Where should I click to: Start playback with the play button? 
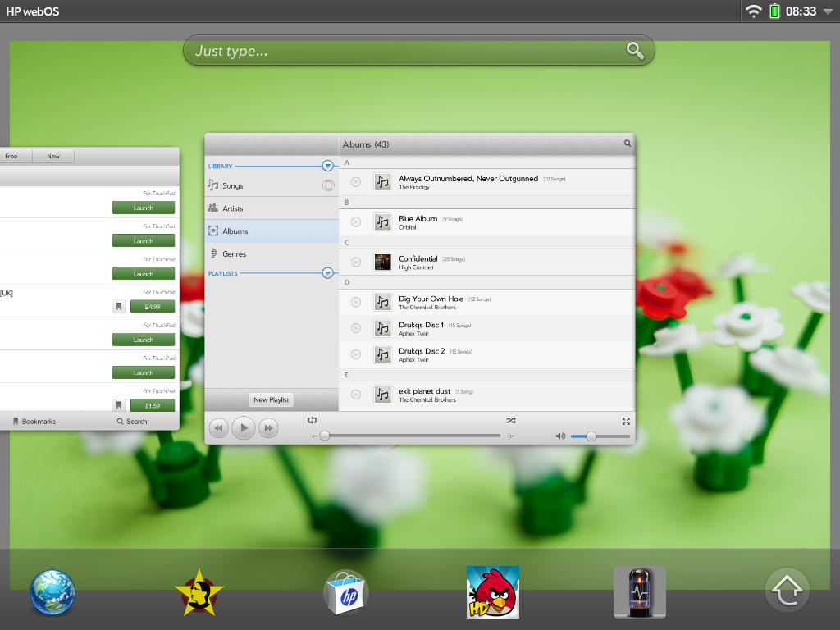click(x=244, y=428)
